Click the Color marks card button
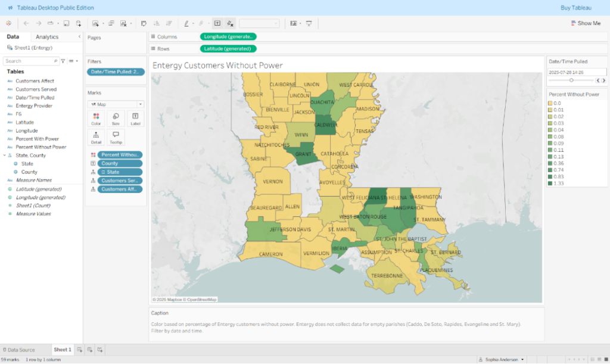610x364 pixels. coord(96,119)
